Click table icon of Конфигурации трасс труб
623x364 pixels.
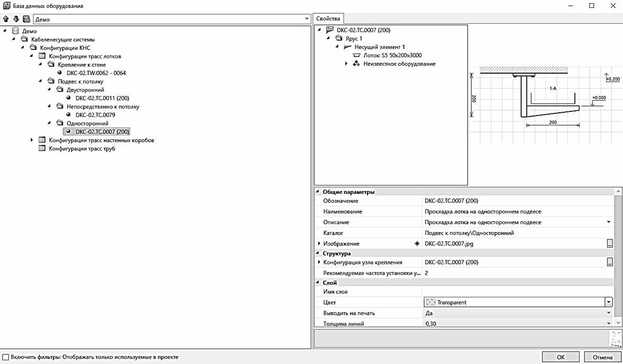coord(42,149)
